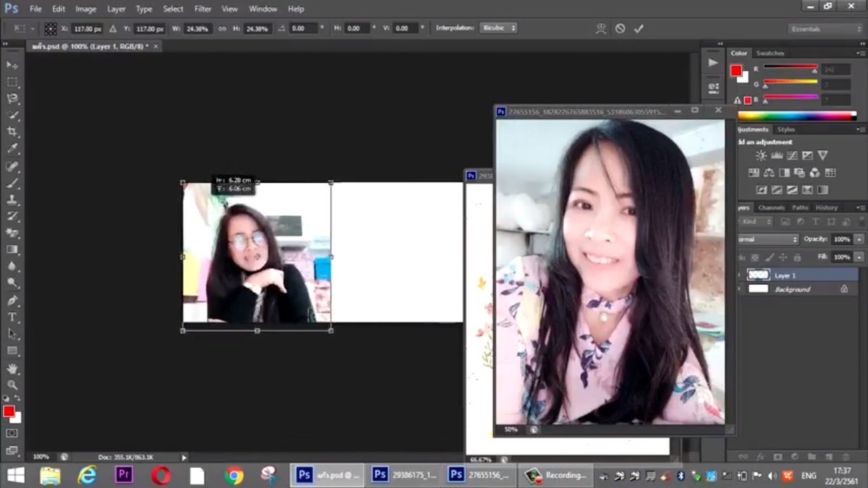
Task: Click the foreground color in the Color panel
Action: [x=736, y=71]
